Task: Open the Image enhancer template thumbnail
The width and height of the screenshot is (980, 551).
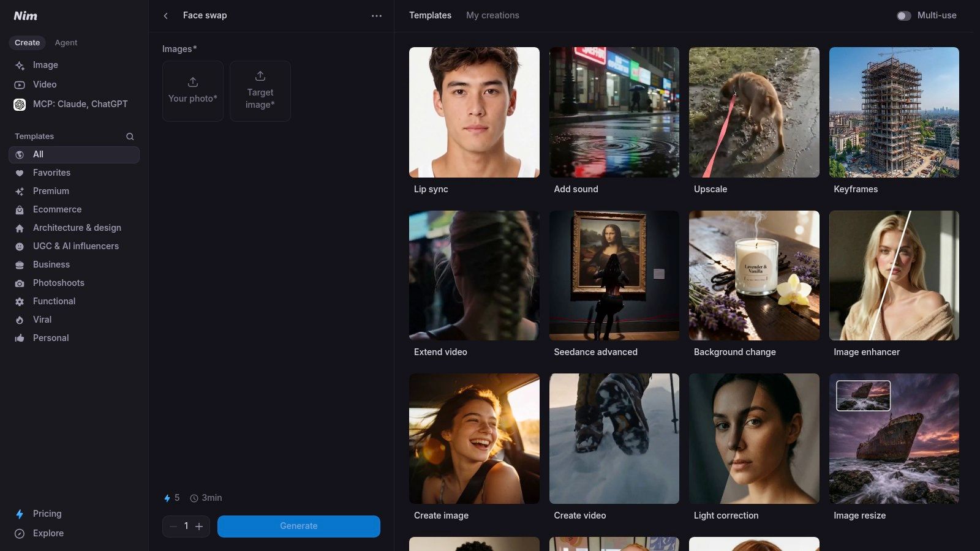Action: point(894,275)
